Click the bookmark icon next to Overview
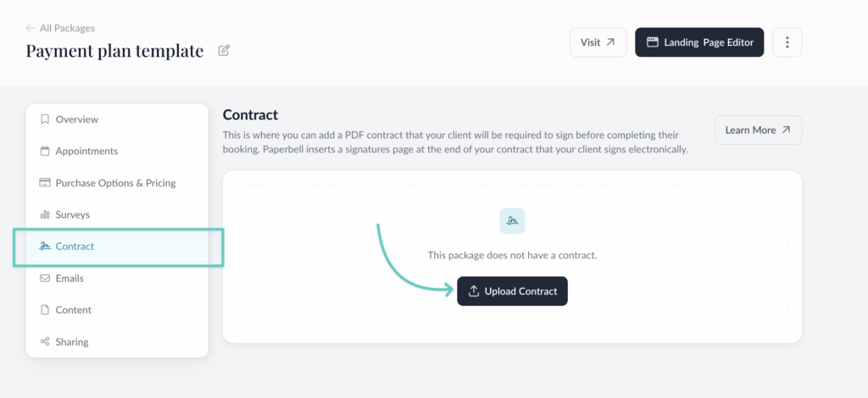Screen dimensions: 868x398 click(x=45, y=119)
